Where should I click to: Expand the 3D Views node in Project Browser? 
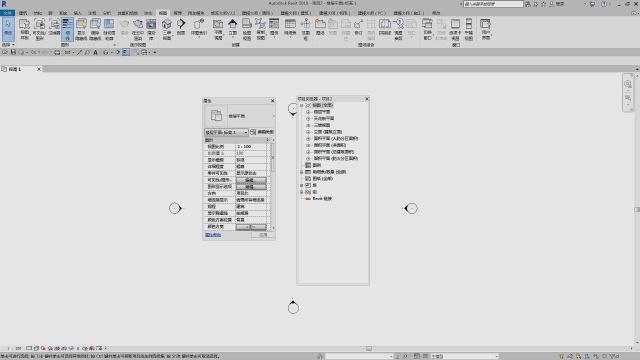[308, 125]
